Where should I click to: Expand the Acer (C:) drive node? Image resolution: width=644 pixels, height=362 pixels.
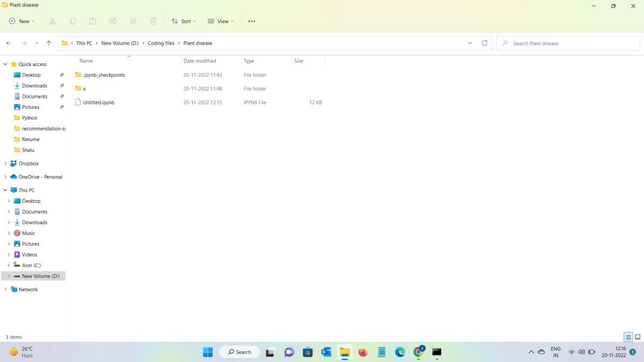[9, 265]
